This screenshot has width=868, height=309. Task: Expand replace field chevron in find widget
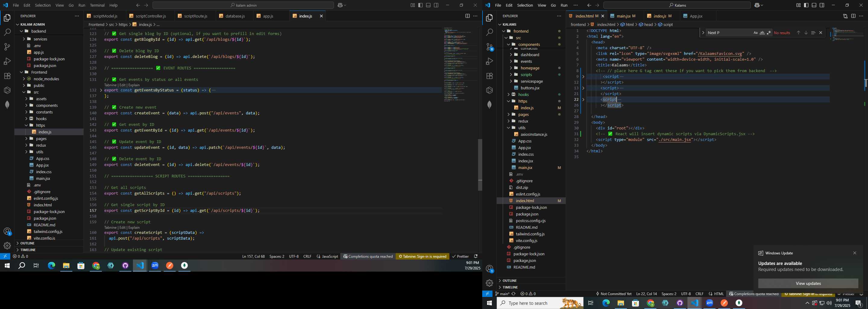click(703, 33)
